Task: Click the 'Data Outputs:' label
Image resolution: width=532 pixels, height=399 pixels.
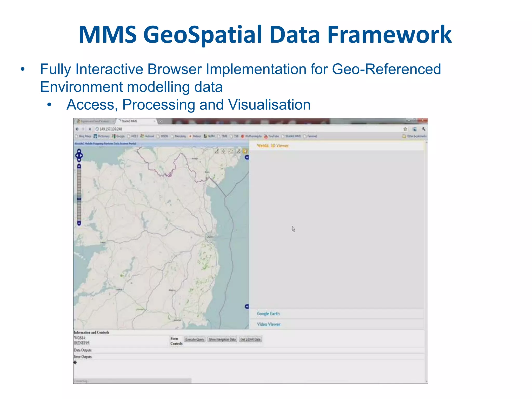Action: point(83,350)
